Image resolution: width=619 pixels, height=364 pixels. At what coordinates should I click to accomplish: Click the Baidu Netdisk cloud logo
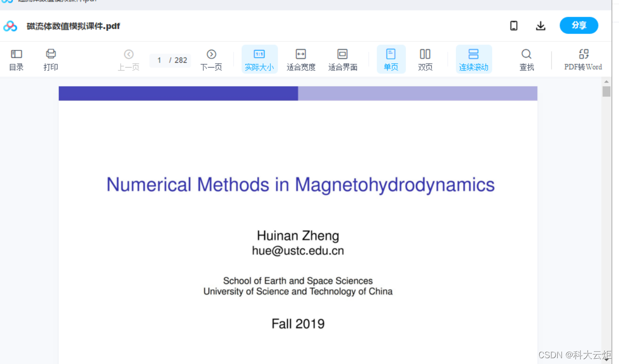pyautogui.click(x=10, y=26)
